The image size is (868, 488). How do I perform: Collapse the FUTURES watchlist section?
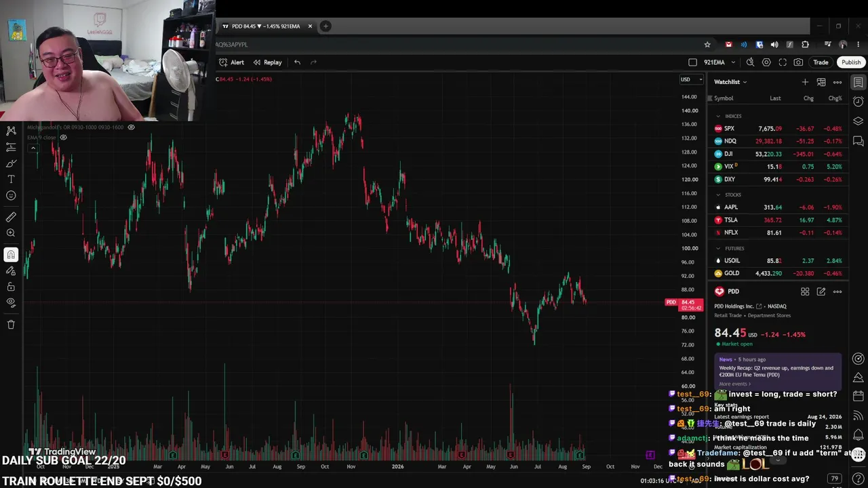point(718,248)
